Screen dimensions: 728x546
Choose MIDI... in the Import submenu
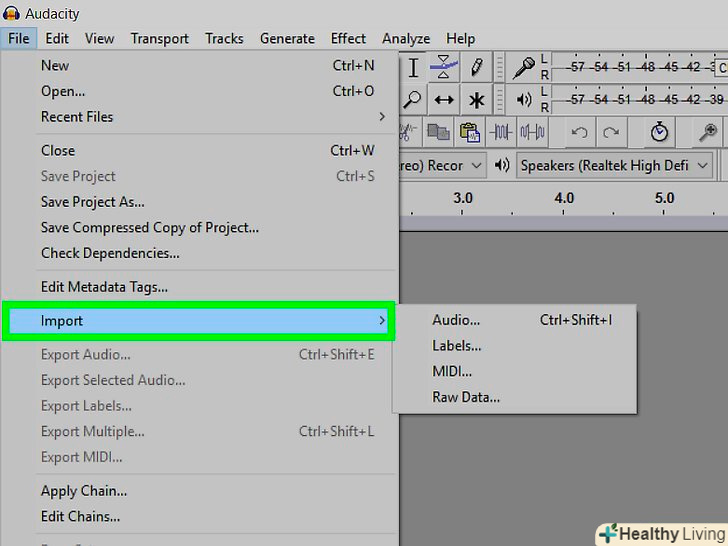click(x=514, y=371)
